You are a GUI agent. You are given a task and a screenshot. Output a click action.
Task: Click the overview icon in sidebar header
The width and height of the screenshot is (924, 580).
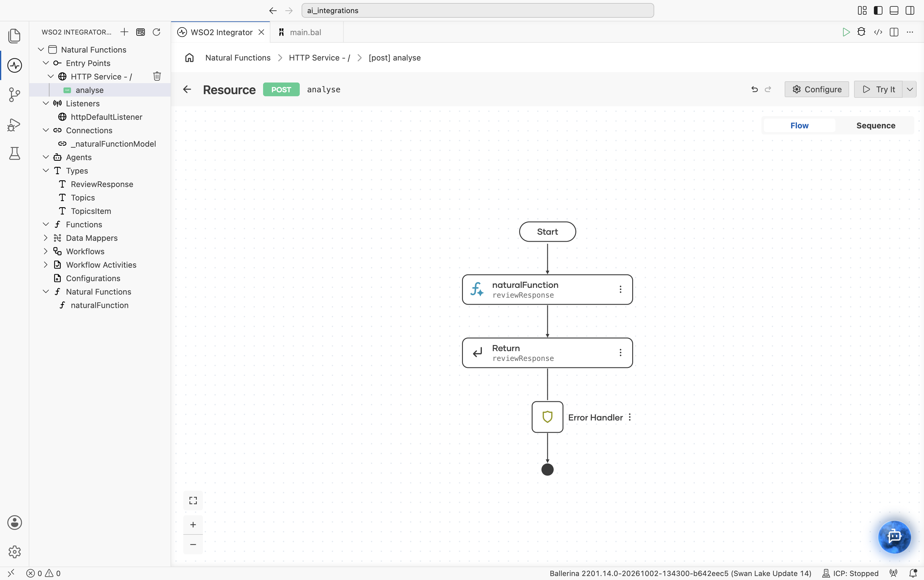[x=140, y=32]
